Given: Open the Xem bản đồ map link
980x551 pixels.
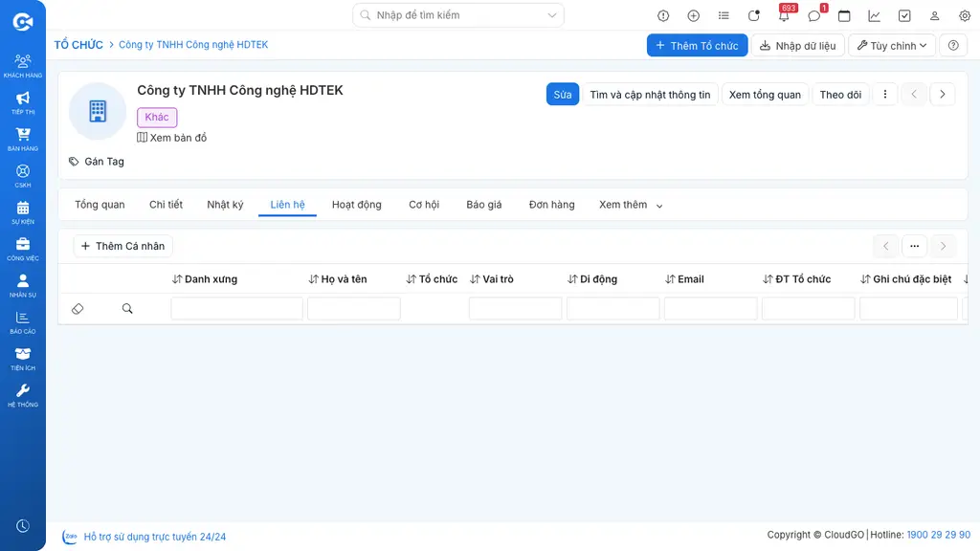Looking at the screenshot, I should pos(172,138).
